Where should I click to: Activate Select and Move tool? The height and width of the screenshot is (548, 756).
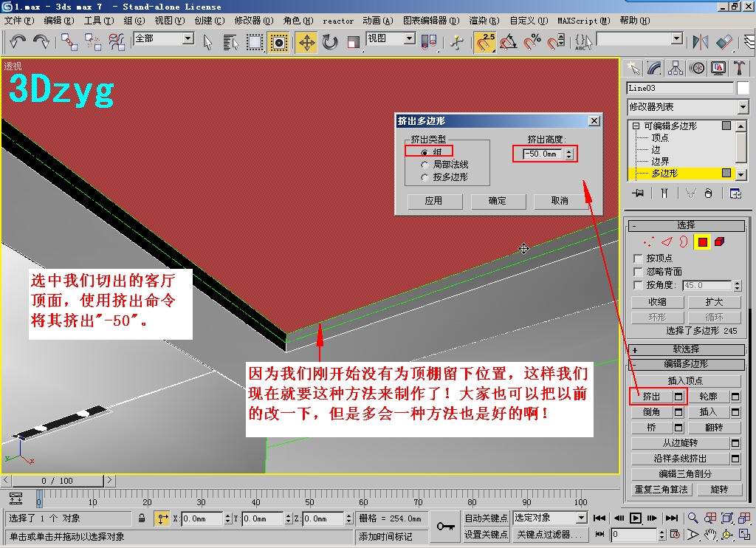pyautogui.click(x=306, y=42)
